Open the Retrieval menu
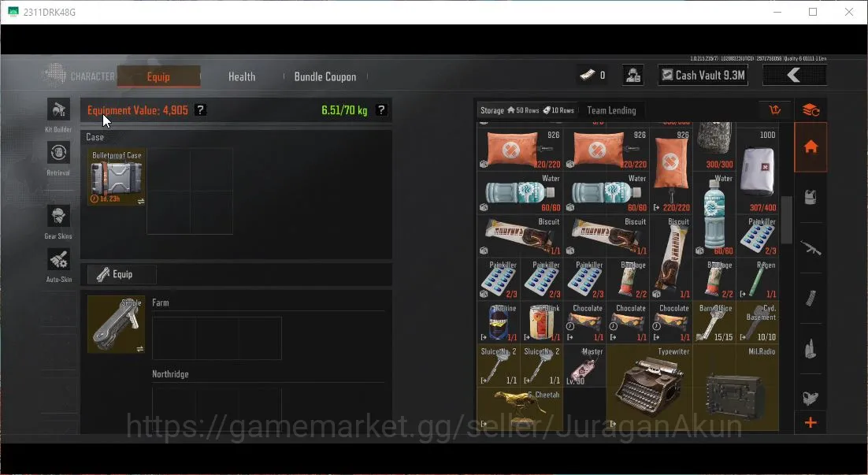This screenshot has width=868, height=475. 58,158
